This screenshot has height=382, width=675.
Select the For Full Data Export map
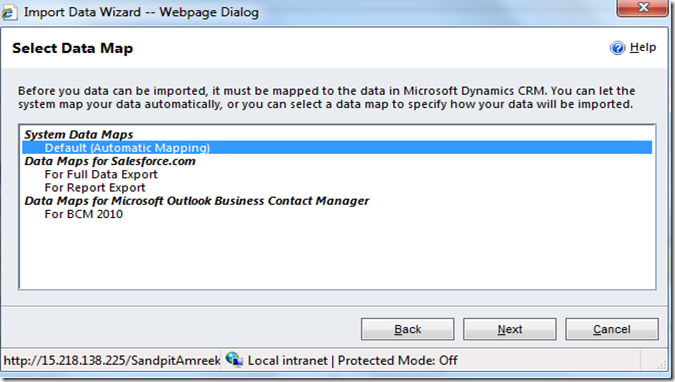pos(101,174)
